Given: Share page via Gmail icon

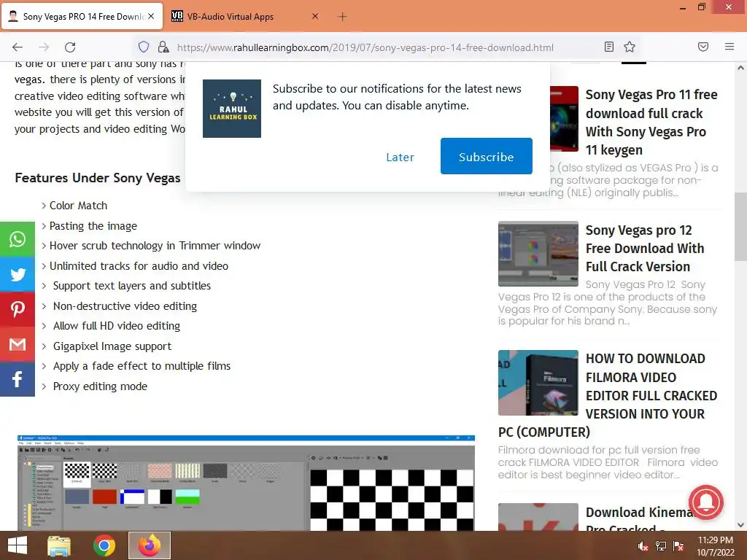Looking at the screenshot, I should click(x=18, y=344).
